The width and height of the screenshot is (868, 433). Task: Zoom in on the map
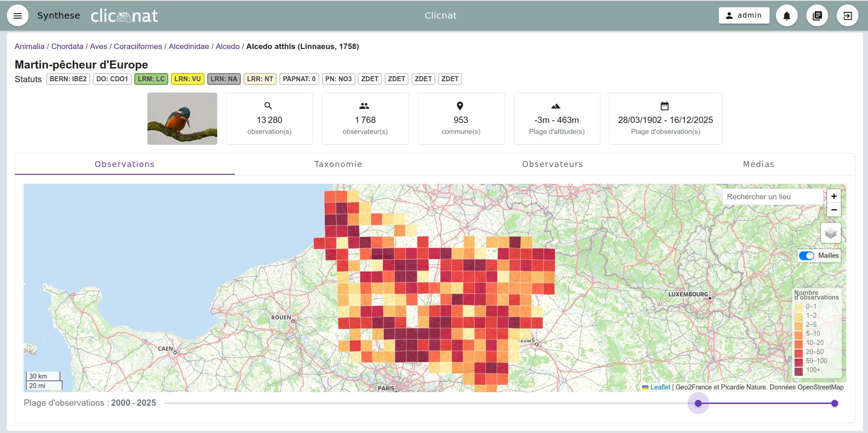pos(834,196)
